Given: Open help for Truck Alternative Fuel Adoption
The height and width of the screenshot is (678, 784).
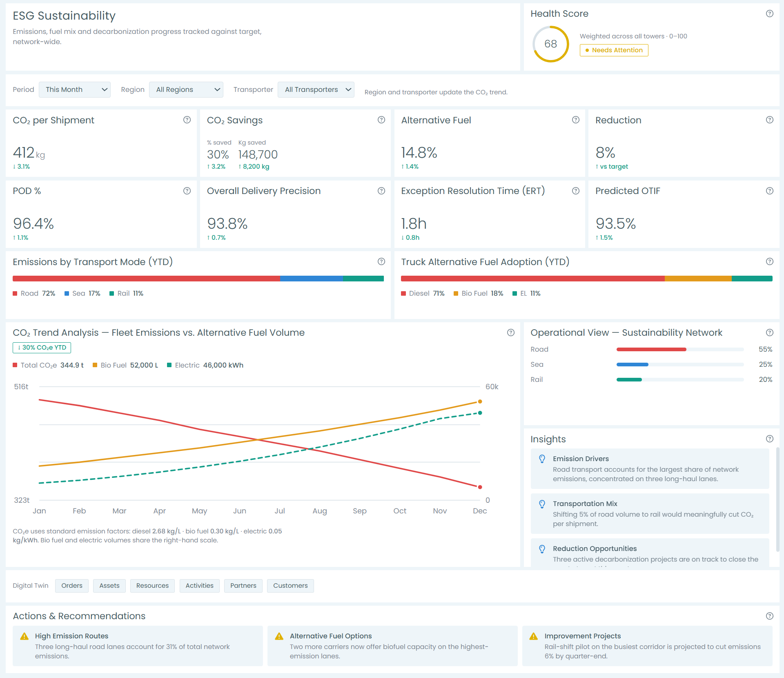Looking at the screenshot, I should click(770, 261).
